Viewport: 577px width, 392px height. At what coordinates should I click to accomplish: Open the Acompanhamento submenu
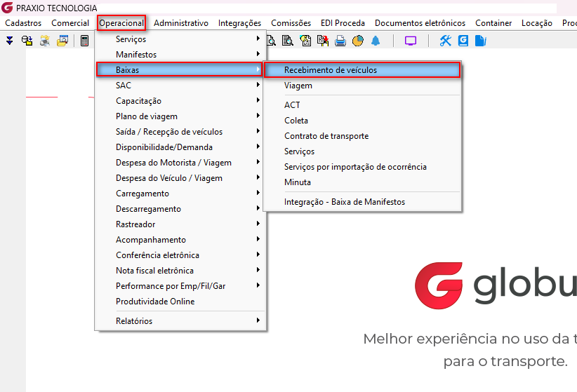pos(180,240)
